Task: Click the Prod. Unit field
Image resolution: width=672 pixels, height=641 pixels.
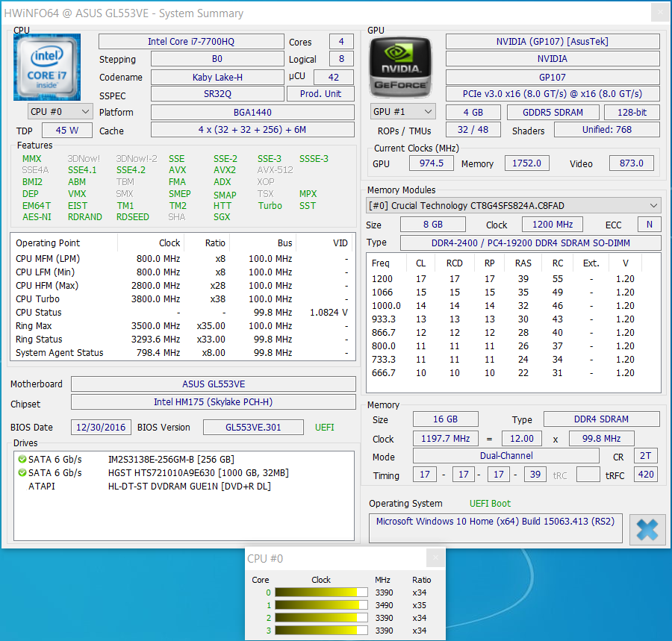Action: coord(320,94)
